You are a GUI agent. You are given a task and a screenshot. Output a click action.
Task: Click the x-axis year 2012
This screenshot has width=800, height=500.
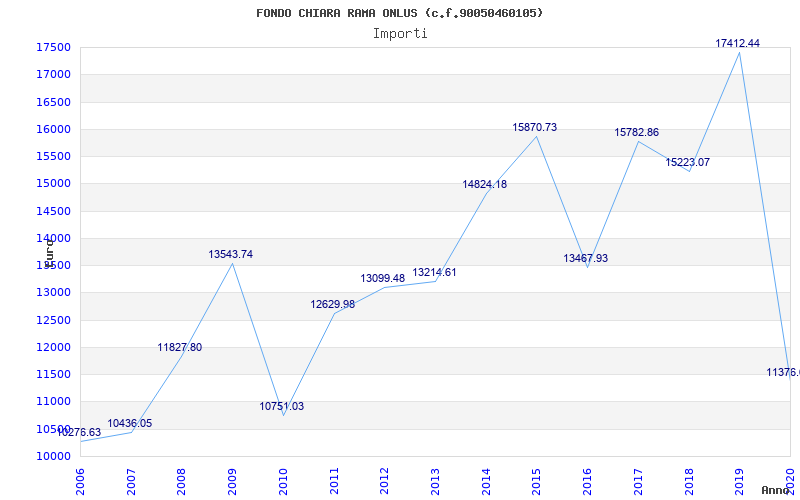click(385, 482)
